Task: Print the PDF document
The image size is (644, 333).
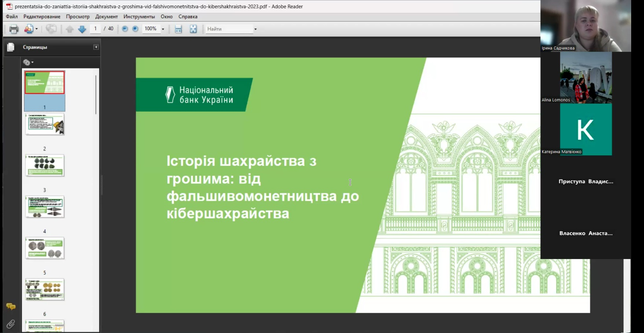Action: click(14, 29)
